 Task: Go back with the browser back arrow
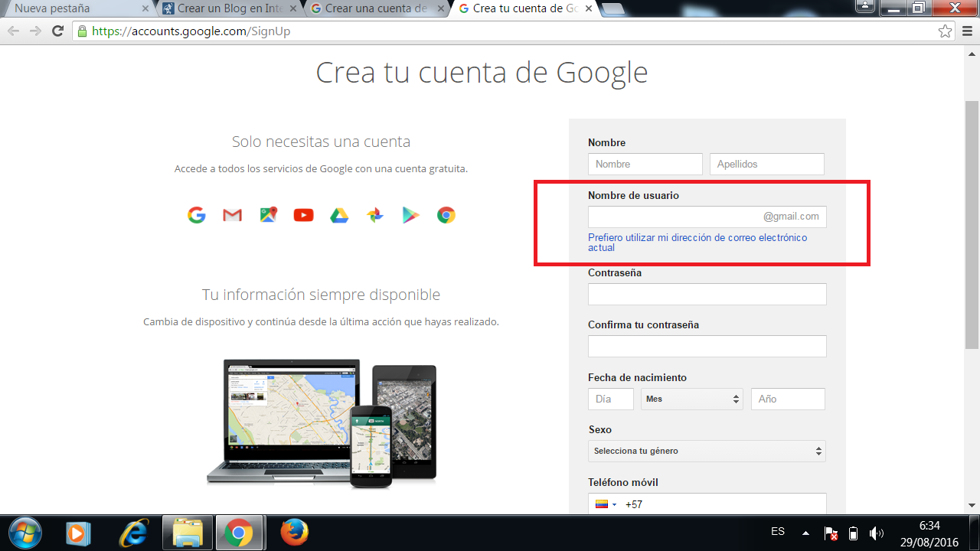pyautogui.click(x=13, y=31)
